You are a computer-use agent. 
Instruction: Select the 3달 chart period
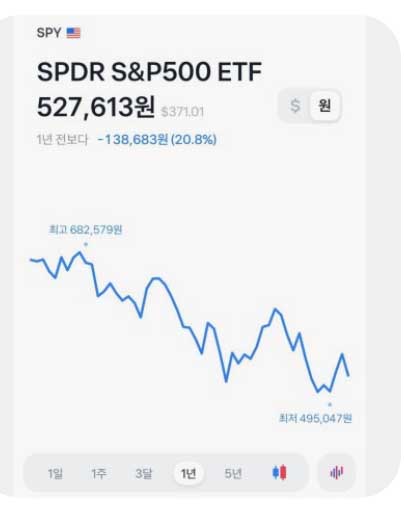click(x=144, y=473)
